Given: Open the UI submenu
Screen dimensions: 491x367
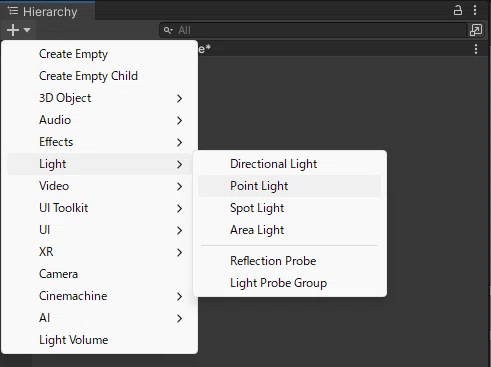Looking at the screenshot, I should tap(99, 230).
